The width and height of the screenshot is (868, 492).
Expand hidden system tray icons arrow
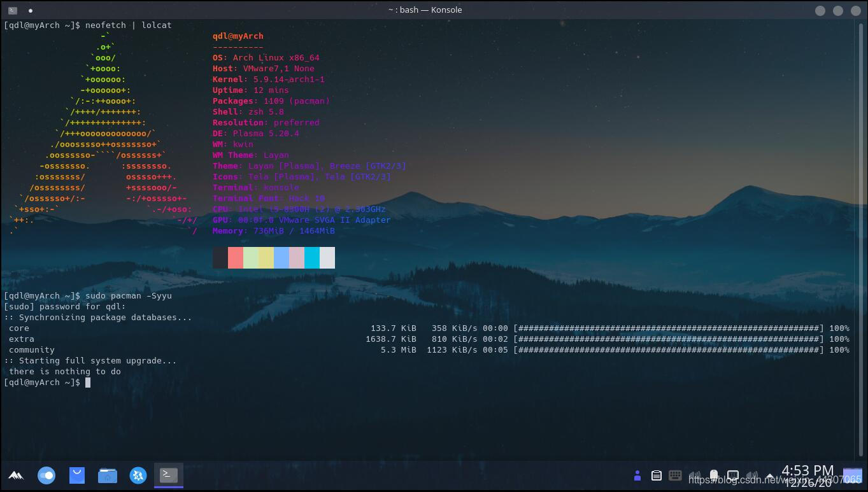(x=771, y=476)
